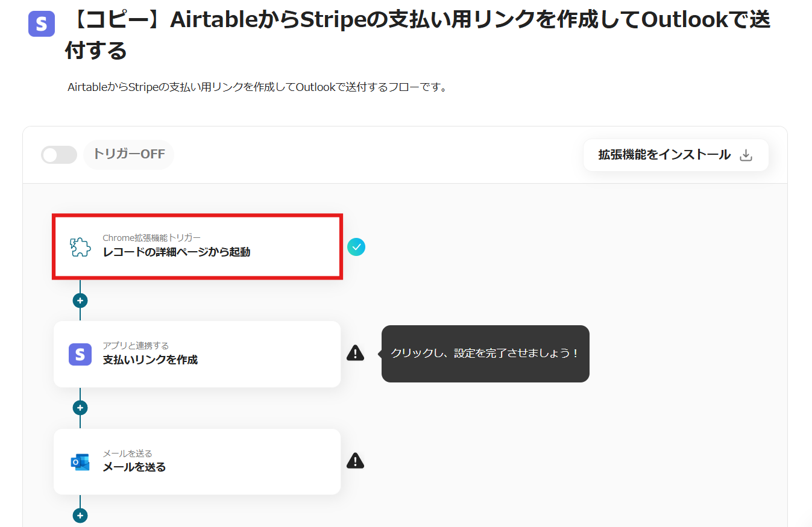
Task: Click the warning icon beside メールを送る
Action: pos(356,461)
